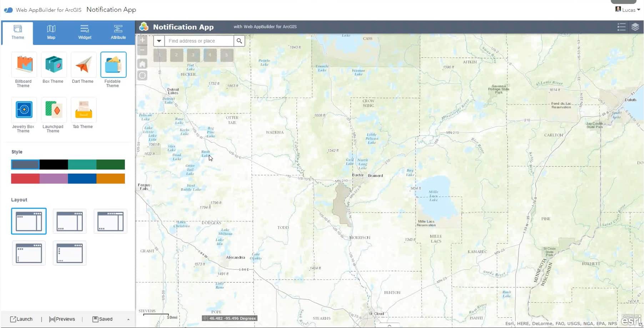Switch to the Map tab
This screenshot has height=328, width=644.
[51, 32]
